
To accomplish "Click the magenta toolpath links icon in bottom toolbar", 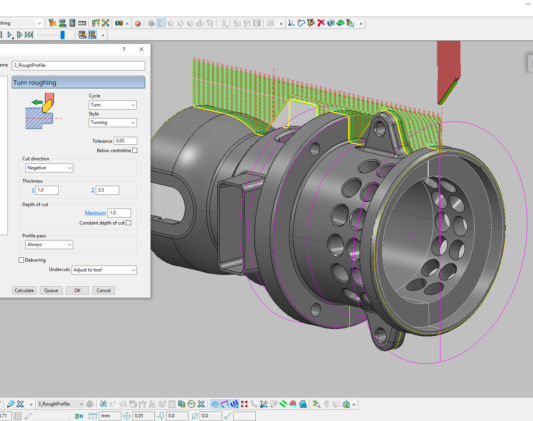I will [x=224, y=404].
